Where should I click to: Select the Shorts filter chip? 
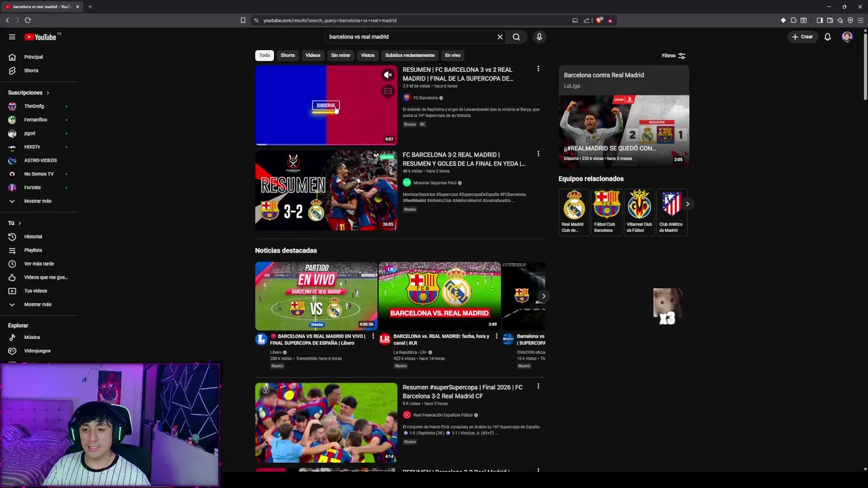[x=288, y=56]
